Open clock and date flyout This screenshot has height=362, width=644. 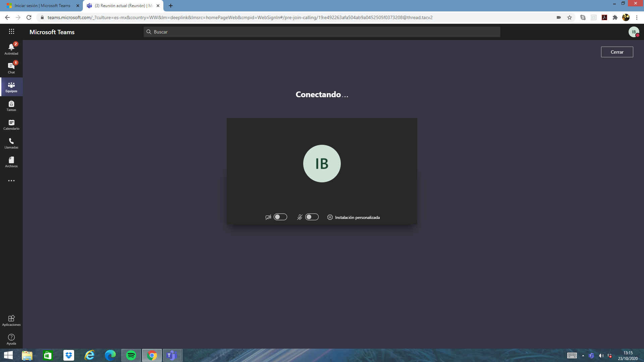(x=628, y=356)
